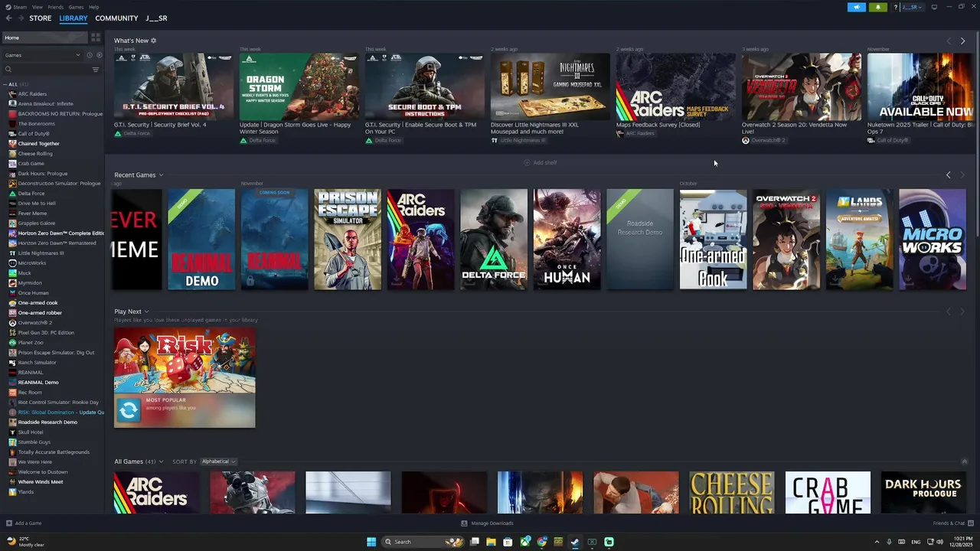Show ready-to-play filter icon
The height and width of the screenshot is (551, 980).
click(x=100, y=55)
